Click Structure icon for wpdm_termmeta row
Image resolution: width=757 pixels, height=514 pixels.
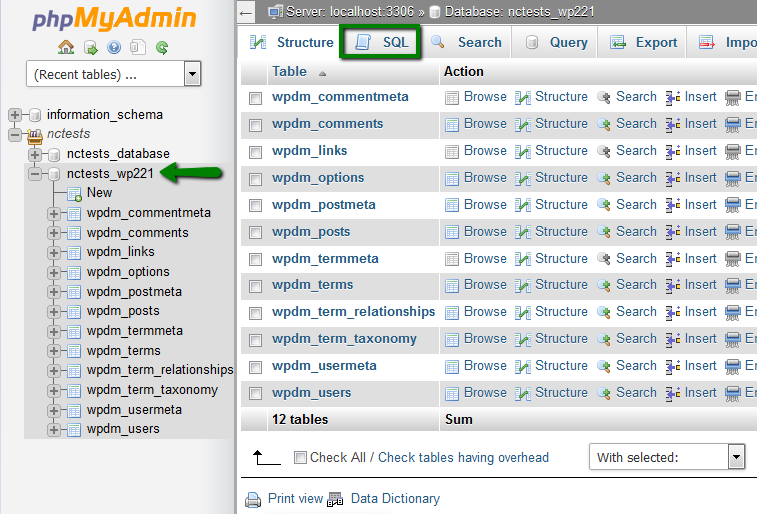(522, 259)
